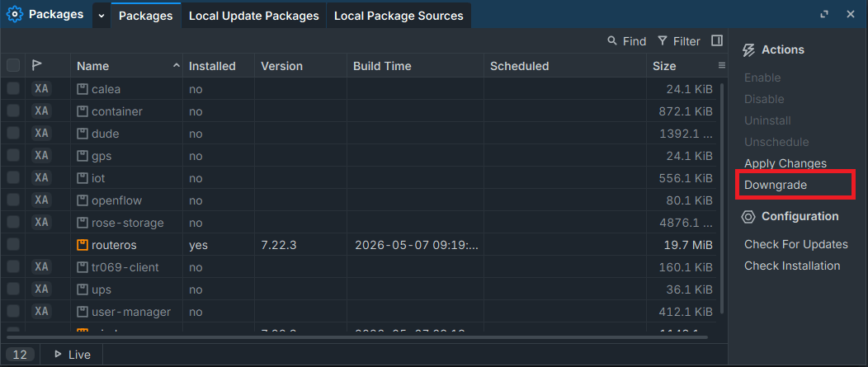The width and height of the screenshot is (868, 367).
Task: Click the XA flag badge on the gps row
Action: point(41,156)
